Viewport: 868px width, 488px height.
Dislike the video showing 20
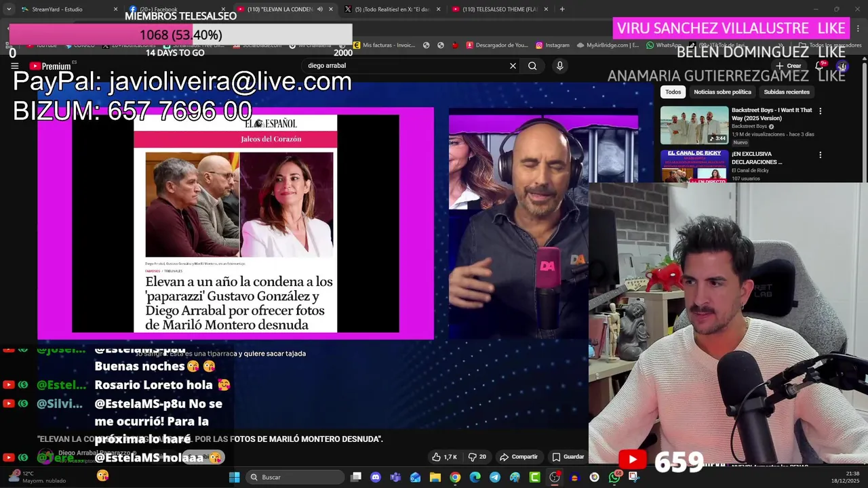[x=477, y=457]
